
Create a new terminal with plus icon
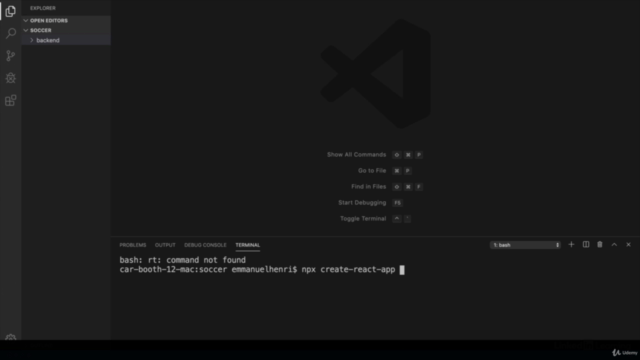click(571, 244)
